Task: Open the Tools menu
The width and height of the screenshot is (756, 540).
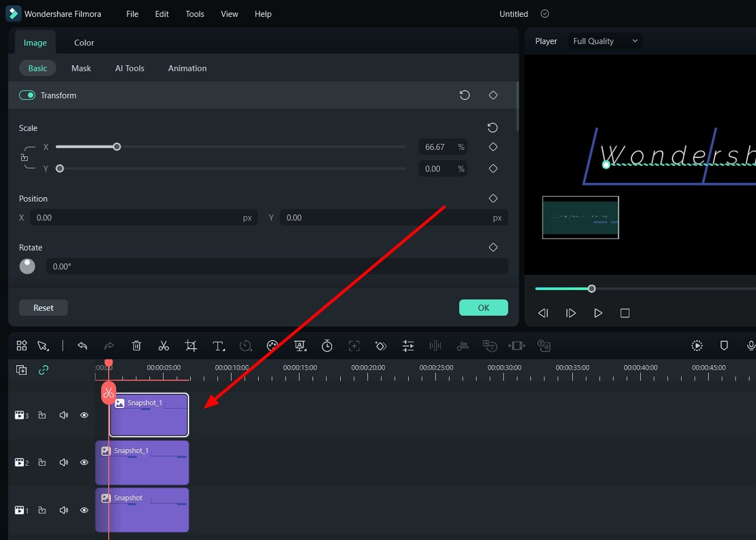Action: click(195, 14)
